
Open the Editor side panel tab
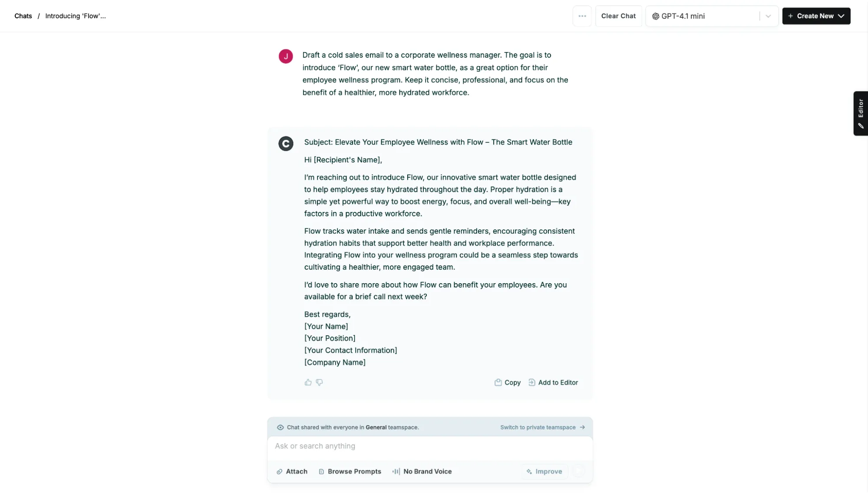click(x=860, y=113)
